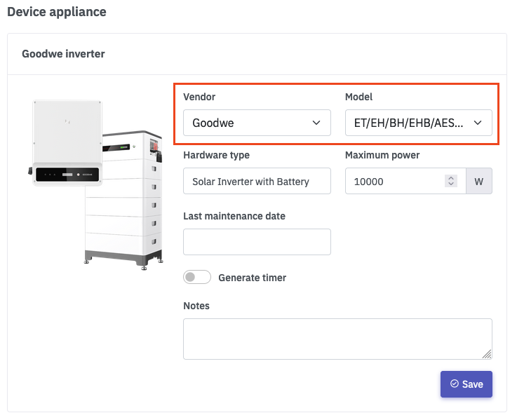517x420 pixels.
Task: Click the Generate timer label text
Action: [x=252, y=278]
